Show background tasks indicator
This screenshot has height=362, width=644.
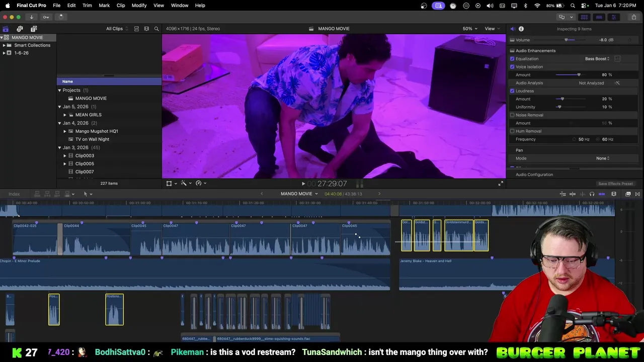point(61,17)
